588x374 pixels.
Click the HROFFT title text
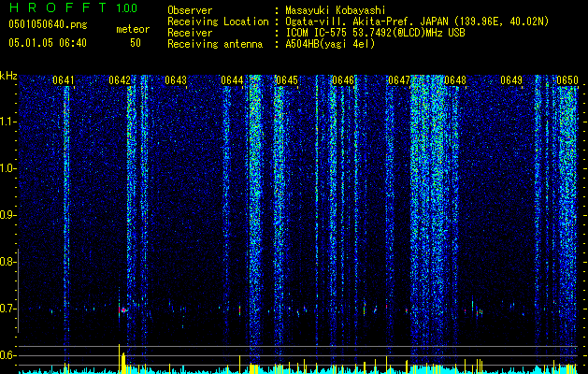click(x=59, y=7)
